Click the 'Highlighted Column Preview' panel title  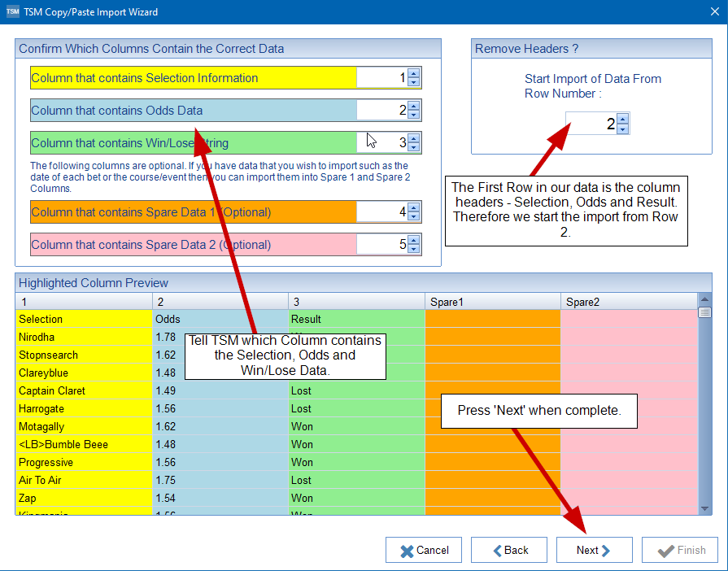tap(94, 283)
